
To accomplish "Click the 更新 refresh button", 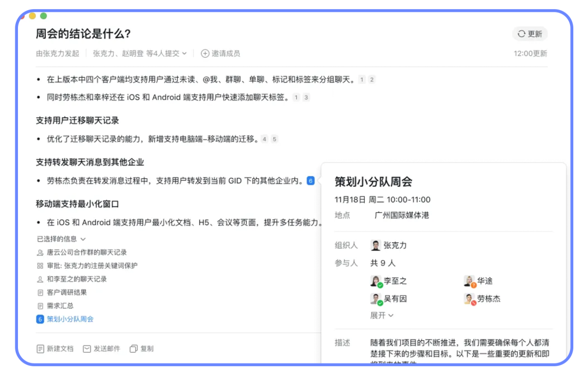I will (530, 34).
